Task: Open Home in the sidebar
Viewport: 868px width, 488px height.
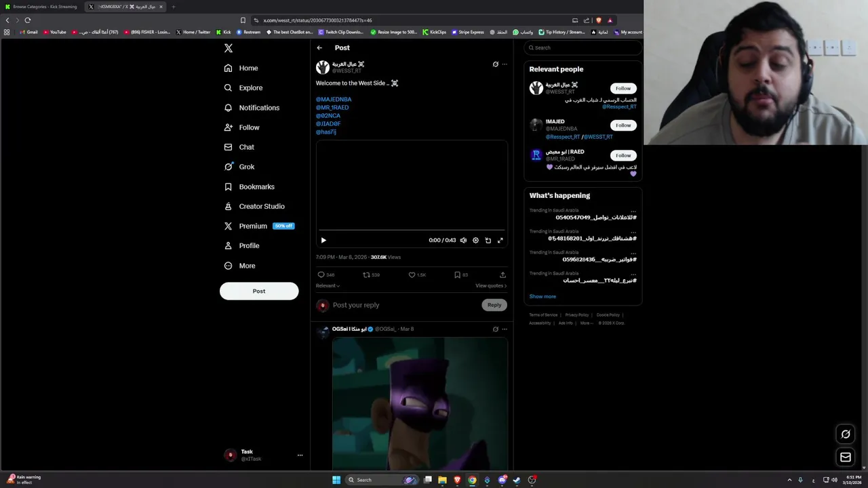Action: tap(241, 68)
